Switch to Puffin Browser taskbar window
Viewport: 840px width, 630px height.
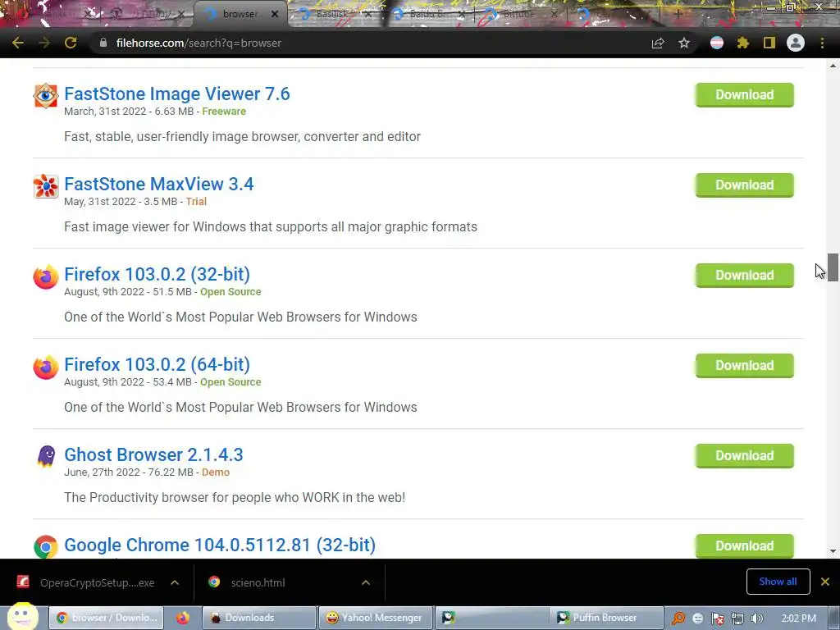pos(606,618)
